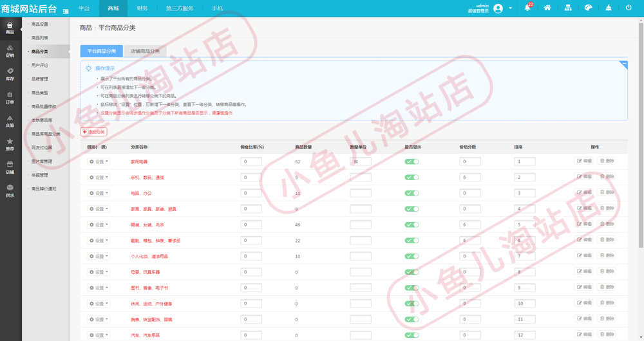
Task: Click the commission rate field for 家用电器
Action: click(x=251, y=161)
